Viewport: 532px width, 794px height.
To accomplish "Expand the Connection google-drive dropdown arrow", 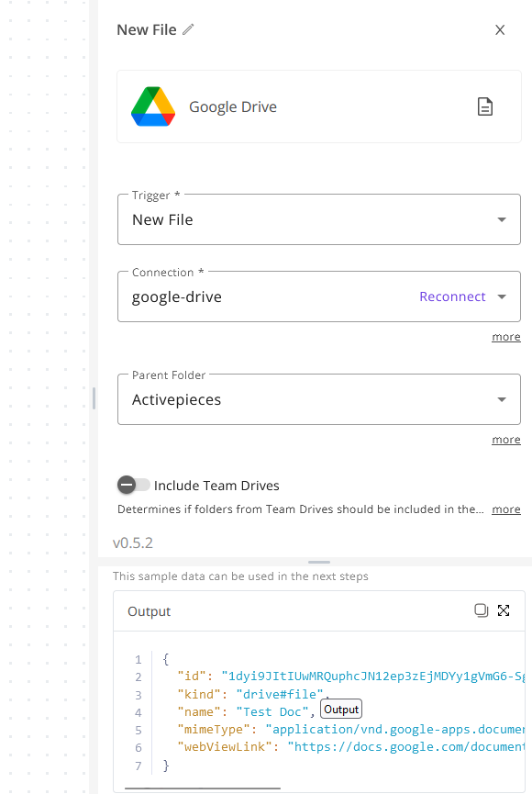I will [x=502, y=296].
